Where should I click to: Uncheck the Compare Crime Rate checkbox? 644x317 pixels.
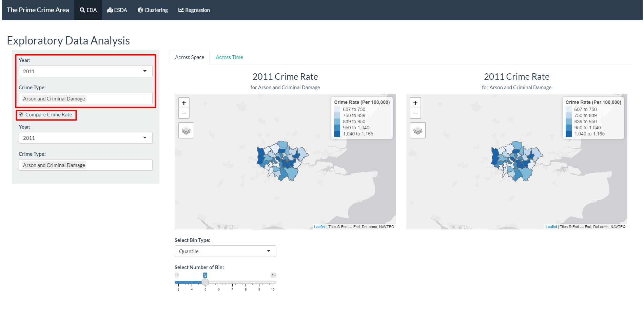(x=21, y=115)
